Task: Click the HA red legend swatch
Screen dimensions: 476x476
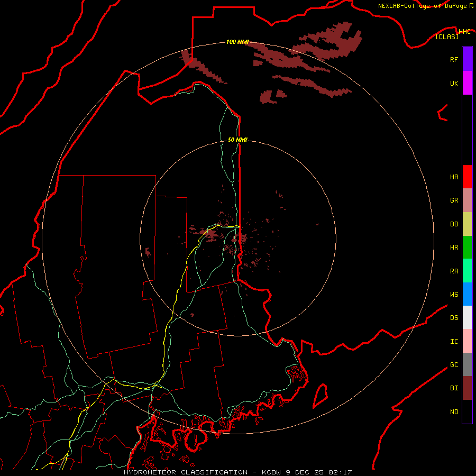Action: [x=467, y=177]
